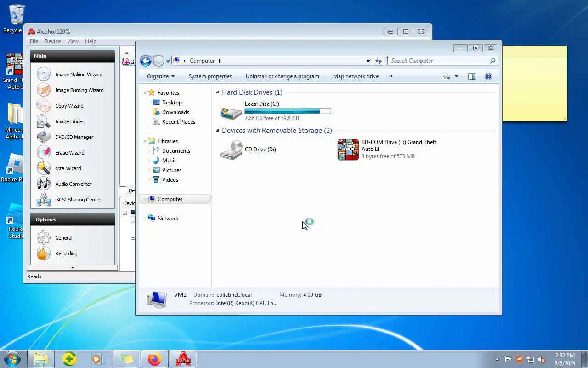Collapse Favorites in navigation pane

click(145, 93)
